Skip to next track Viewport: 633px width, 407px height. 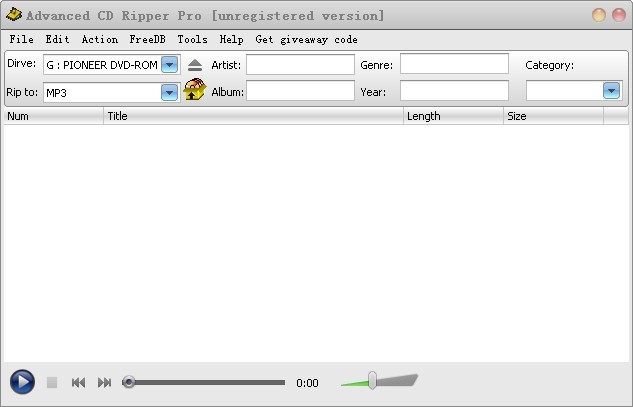coord(104,382)
